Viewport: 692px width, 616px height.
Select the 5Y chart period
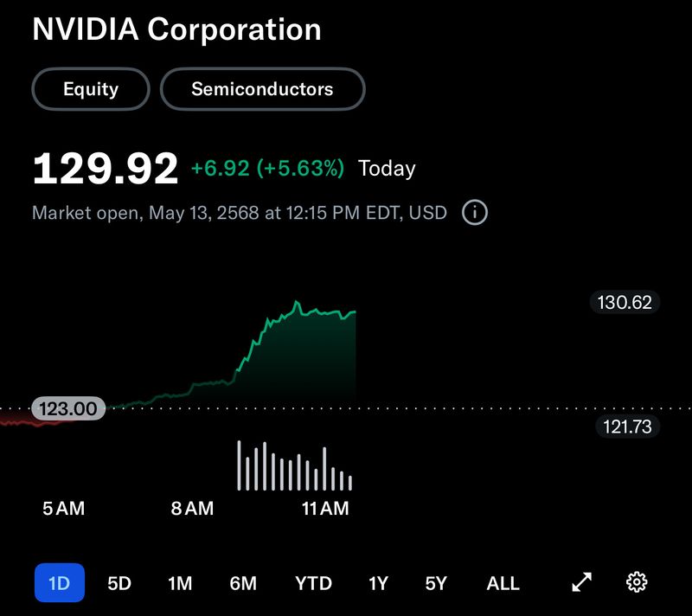438,583
